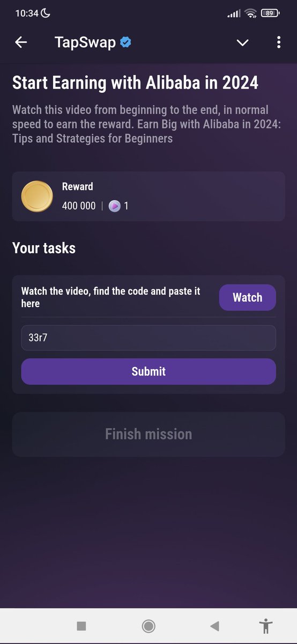Tap the Android home circle button

pos(148,626)
